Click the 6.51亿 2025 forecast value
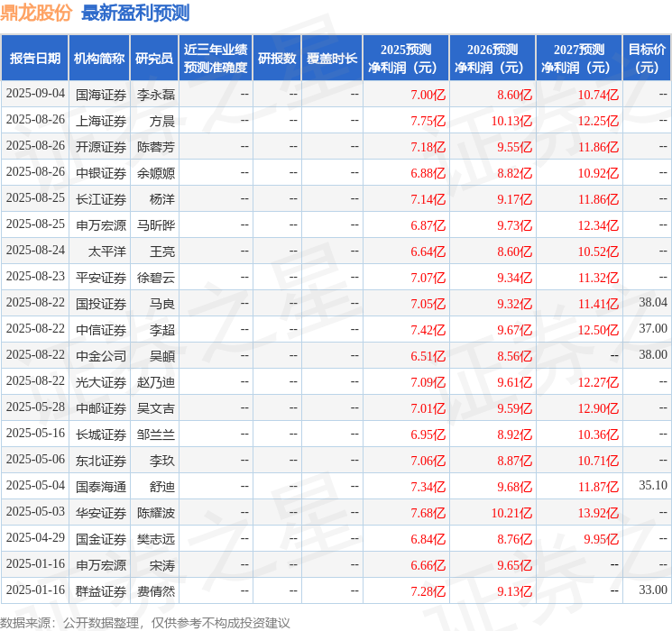This screenshot has height=631, width=672. coord(428,356)
